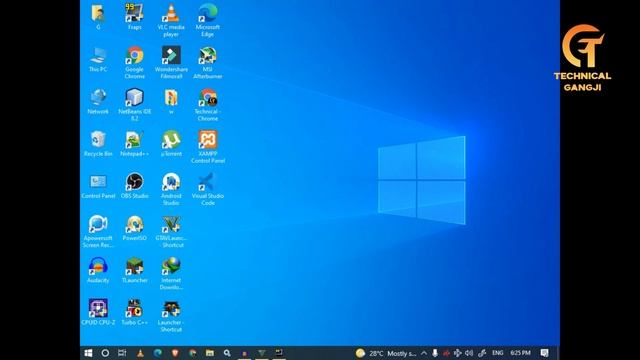Launch Microsoft Edge desktop shortcut

207,20
